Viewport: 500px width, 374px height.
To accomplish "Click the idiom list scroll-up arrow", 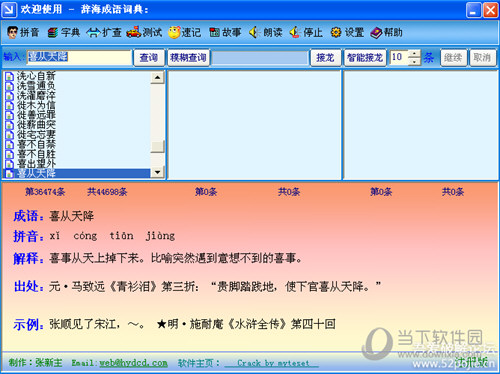I will (x=157, y=77).
